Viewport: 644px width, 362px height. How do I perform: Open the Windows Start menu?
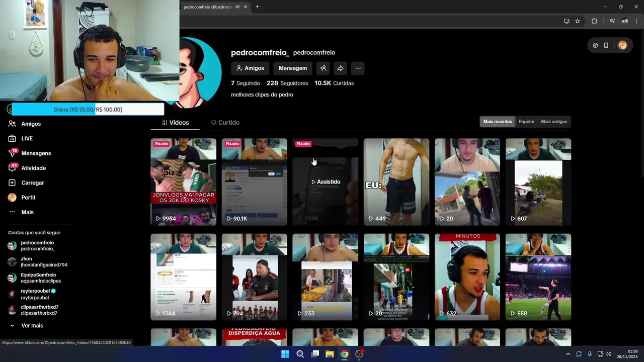click(x=285, y=354)
